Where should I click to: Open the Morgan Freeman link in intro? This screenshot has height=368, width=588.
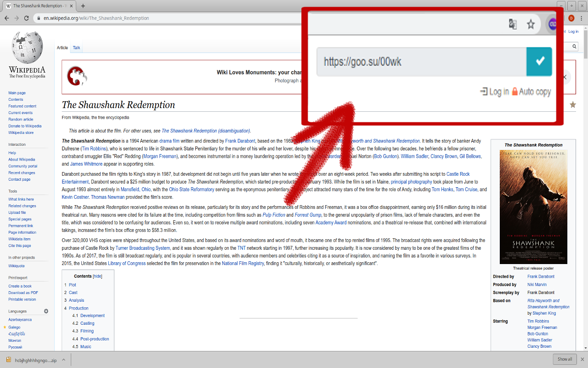pos(160,156)
